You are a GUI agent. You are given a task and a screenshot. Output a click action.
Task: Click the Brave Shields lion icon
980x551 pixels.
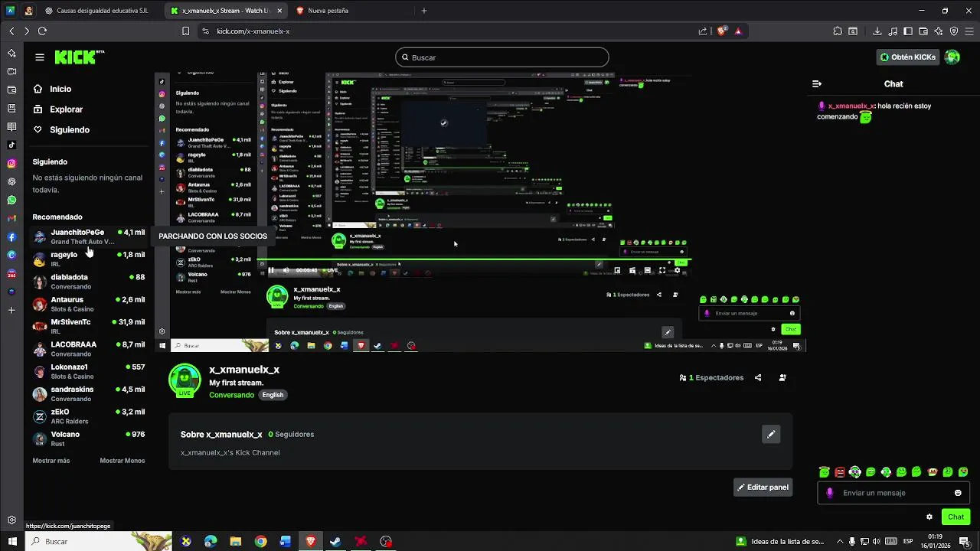[x=721, y=31]
